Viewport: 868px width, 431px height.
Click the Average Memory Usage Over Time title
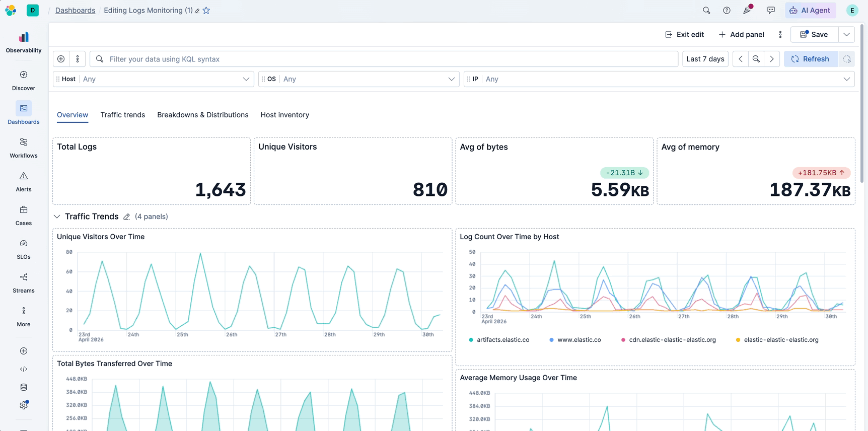pos(519,378)
